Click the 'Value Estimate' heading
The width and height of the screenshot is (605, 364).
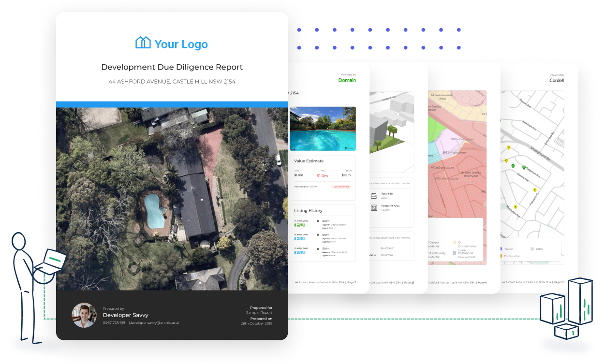pos(309,161)
